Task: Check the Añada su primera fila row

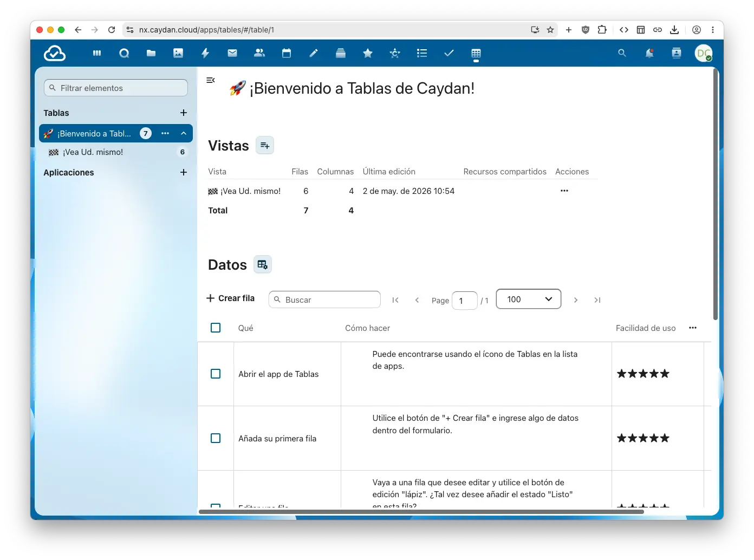Action: pos(216,438)
